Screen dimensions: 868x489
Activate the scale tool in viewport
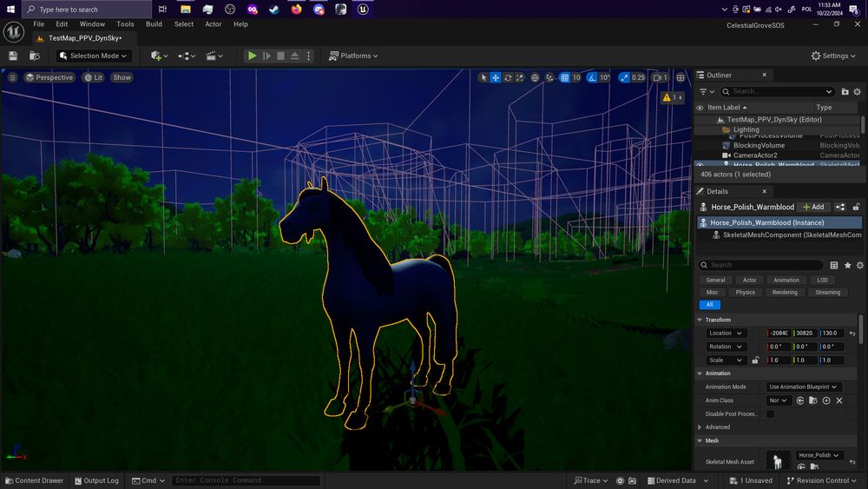(x=519, y=77)
